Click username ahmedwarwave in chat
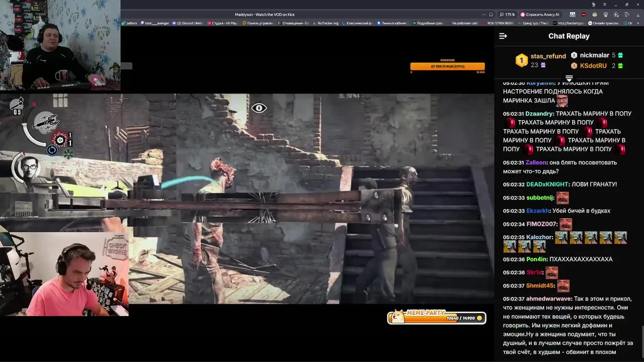Screen dimensions: 644x362 (549, 299)
